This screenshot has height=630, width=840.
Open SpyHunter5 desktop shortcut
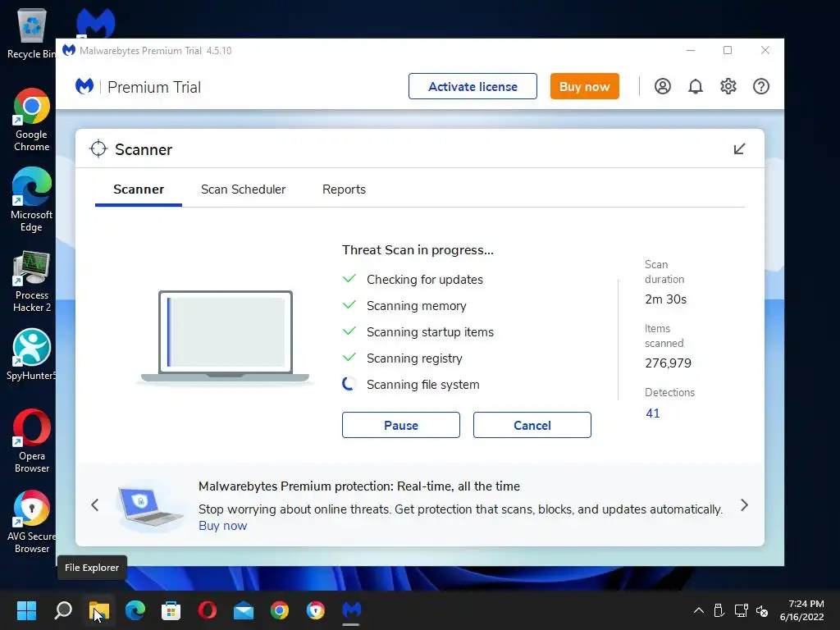coord(32,354)
